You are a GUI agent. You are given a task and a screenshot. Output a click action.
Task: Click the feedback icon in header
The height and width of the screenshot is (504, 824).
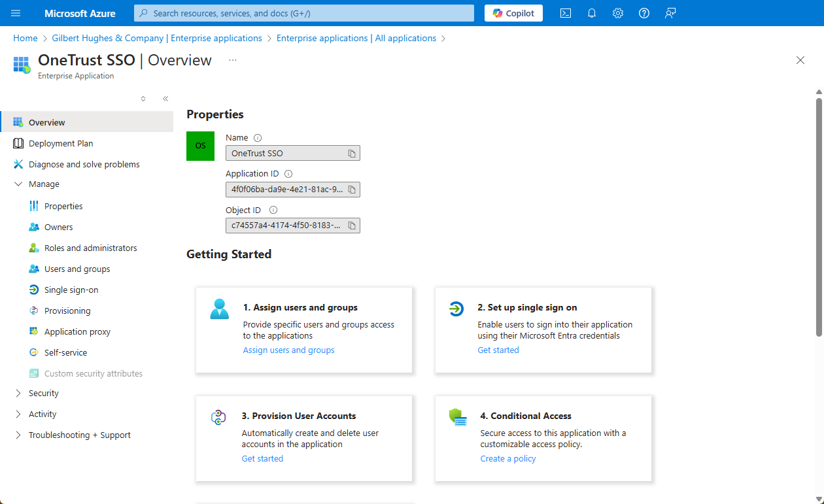coord(670,13)
